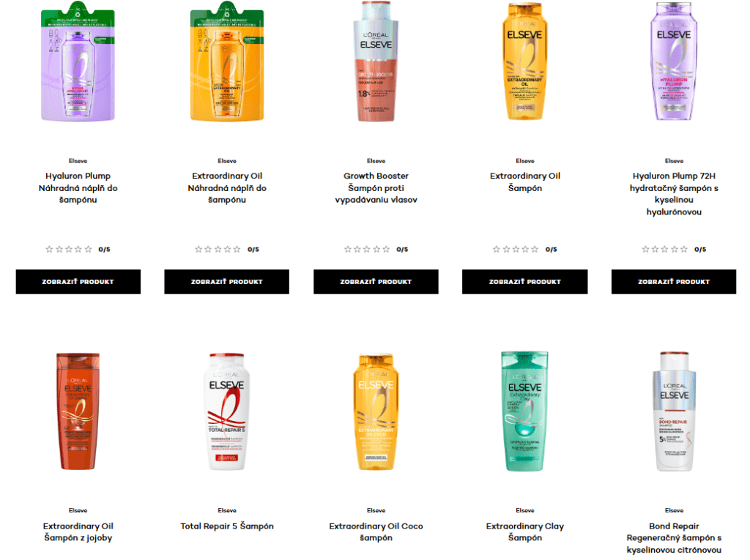The height and width of the screenshot is (560, 750).
Task: Open Hyaluron Plump refill pouch image
Action: point(78,61)
